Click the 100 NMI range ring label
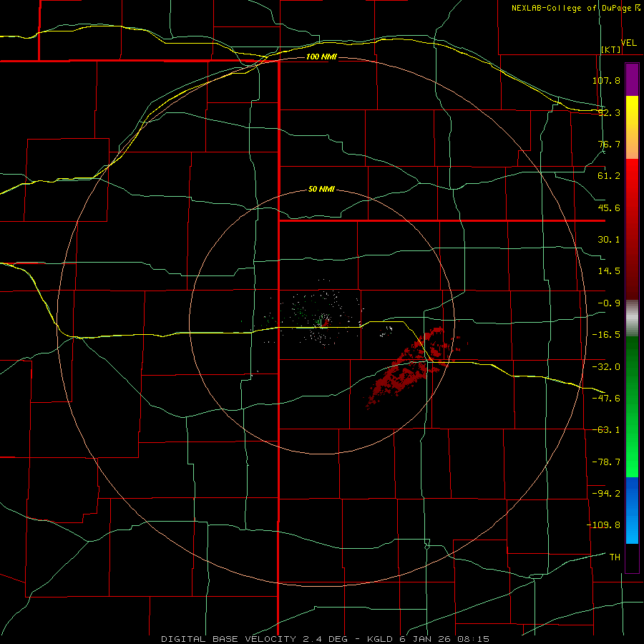The height and width of the screenshot is (644, 644). tap(321, 57)
